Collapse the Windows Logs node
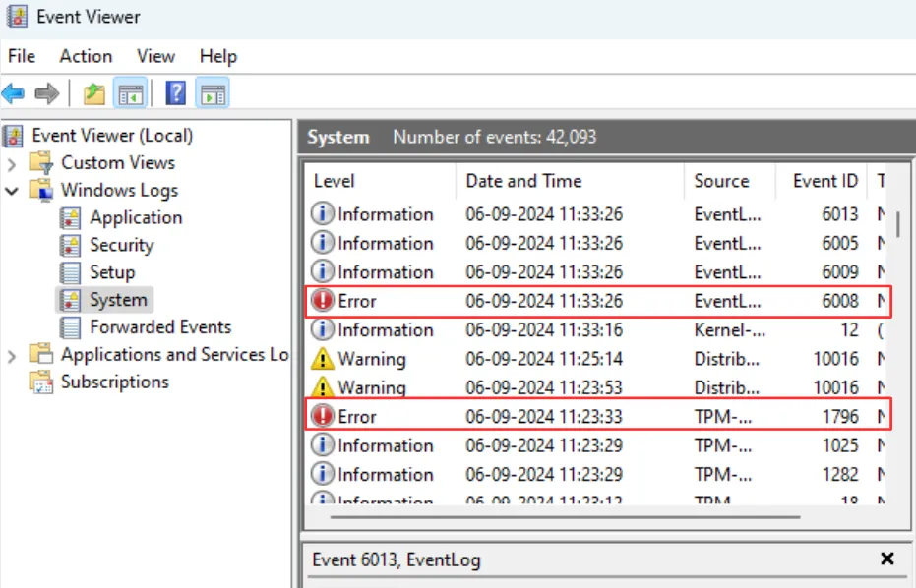 coord(12,191)
